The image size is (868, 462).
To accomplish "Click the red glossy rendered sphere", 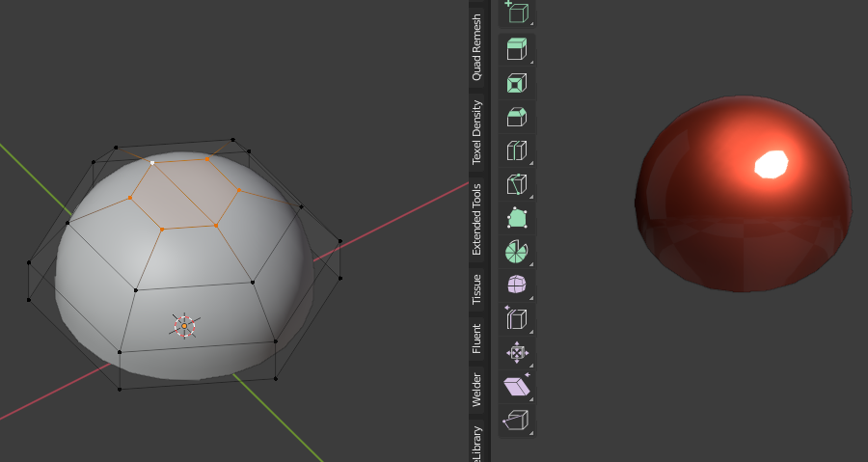I will click(743, 194).
